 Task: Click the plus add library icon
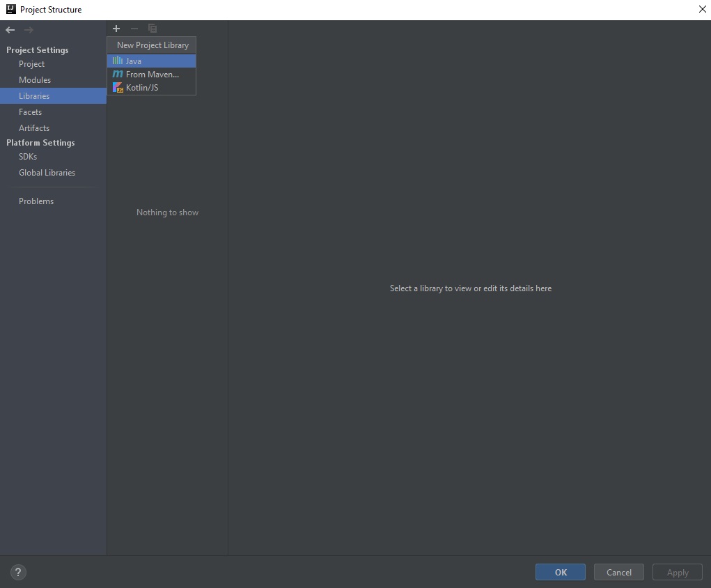tap(116, 29)
